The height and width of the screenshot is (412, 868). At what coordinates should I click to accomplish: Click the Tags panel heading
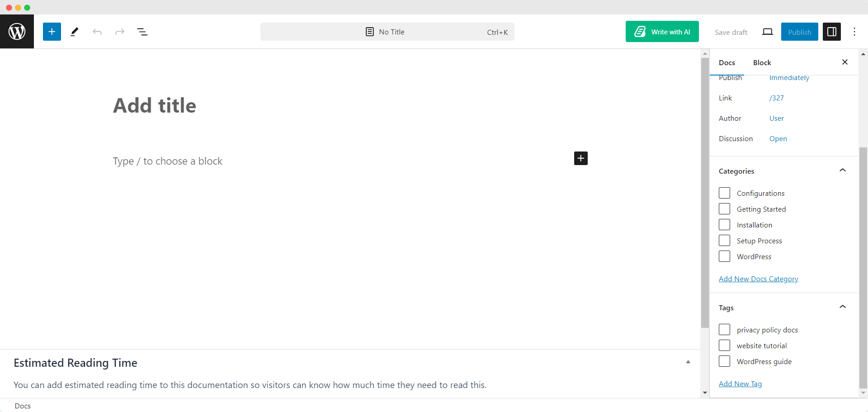coord(726,308)
